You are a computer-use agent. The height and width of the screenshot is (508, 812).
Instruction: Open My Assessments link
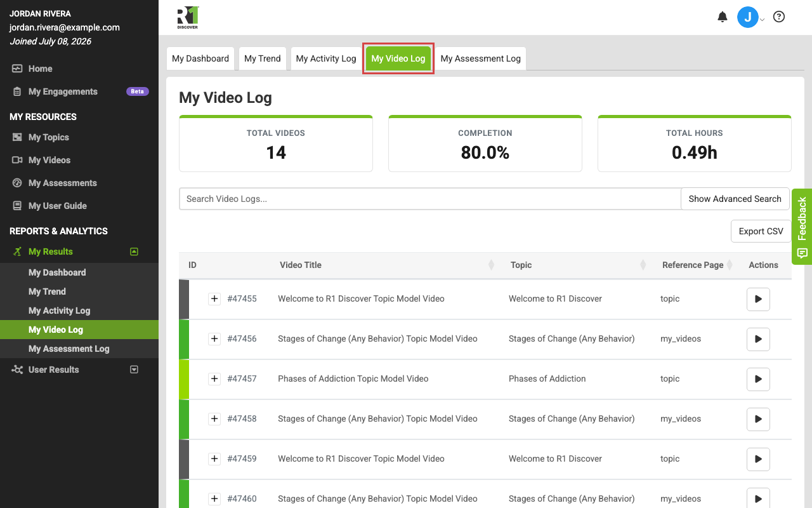(x=63, y=183)
